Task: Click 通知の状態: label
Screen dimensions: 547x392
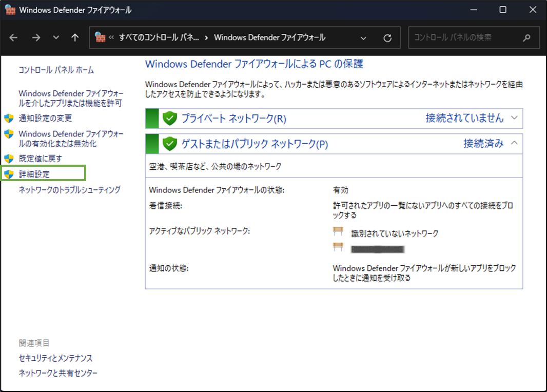Action: point(169,268)
